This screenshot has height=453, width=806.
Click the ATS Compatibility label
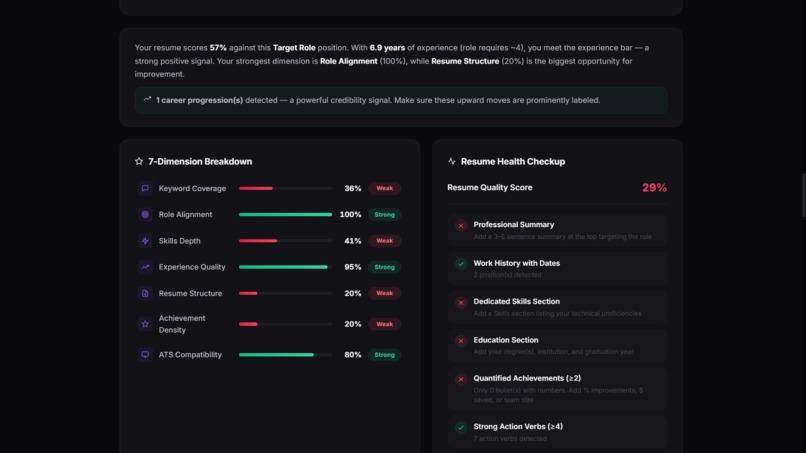tap(190, 354)
